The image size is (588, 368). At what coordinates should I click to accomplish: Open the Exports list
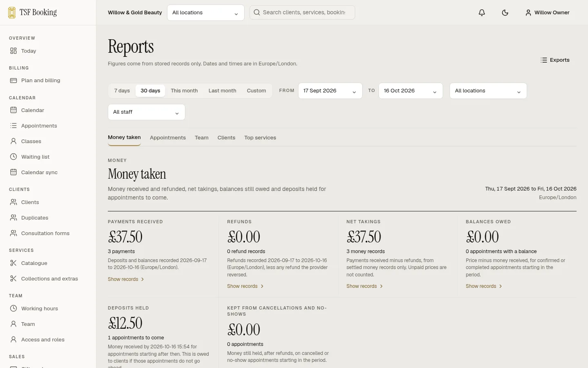click(x=555, y=60)
